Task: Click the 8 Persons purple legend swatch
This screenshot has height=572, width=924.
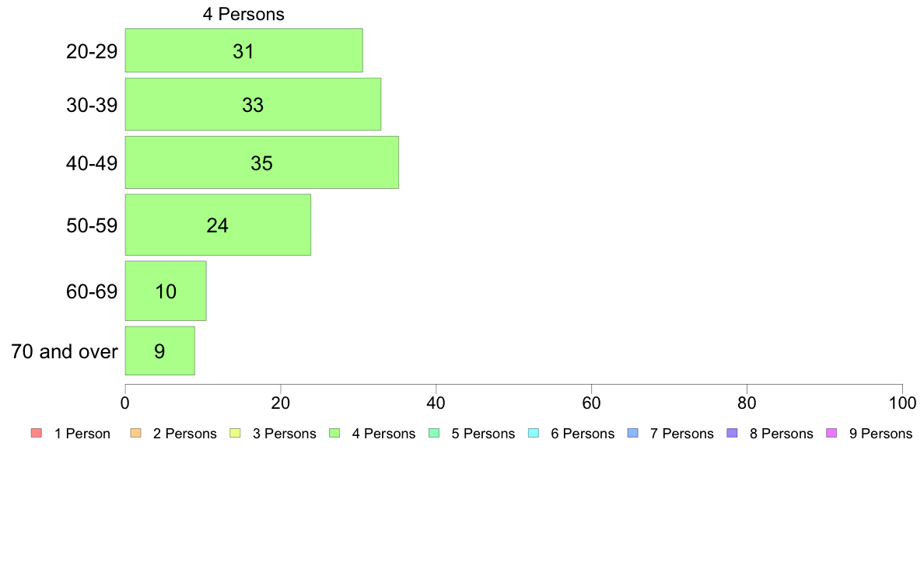Action: tap(733, 434)
